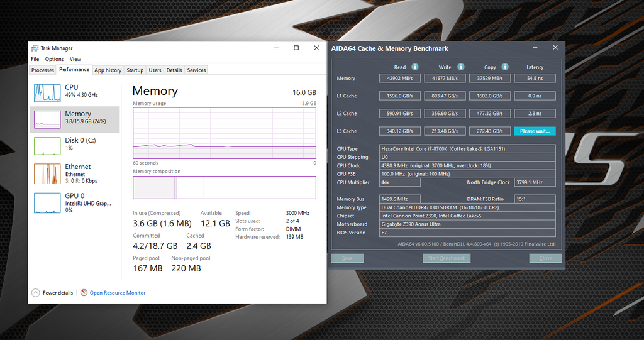This screenshot has width=644, height=340.
Task: Click the info icon next to Write
Action: (x=460, y=67)
